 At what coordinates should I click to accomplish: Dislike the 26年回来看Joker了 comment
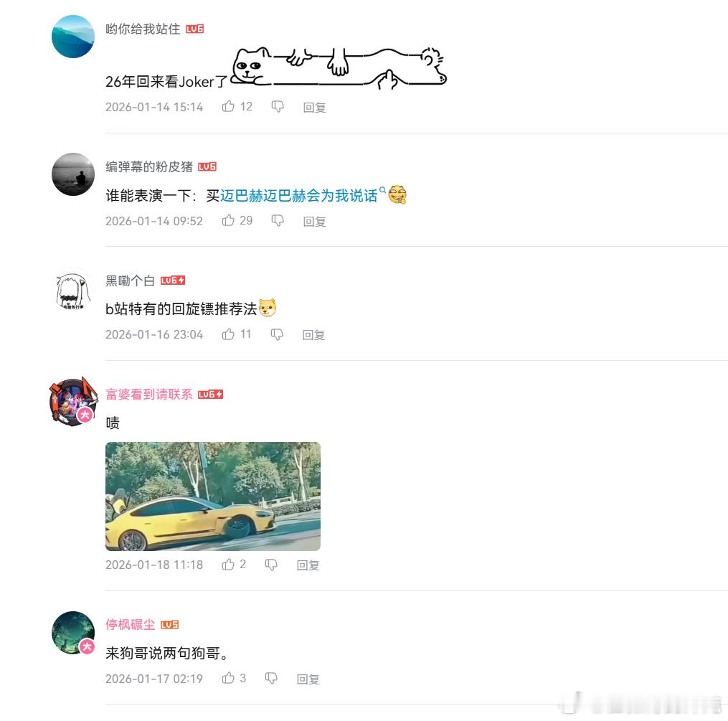point(277,106)
